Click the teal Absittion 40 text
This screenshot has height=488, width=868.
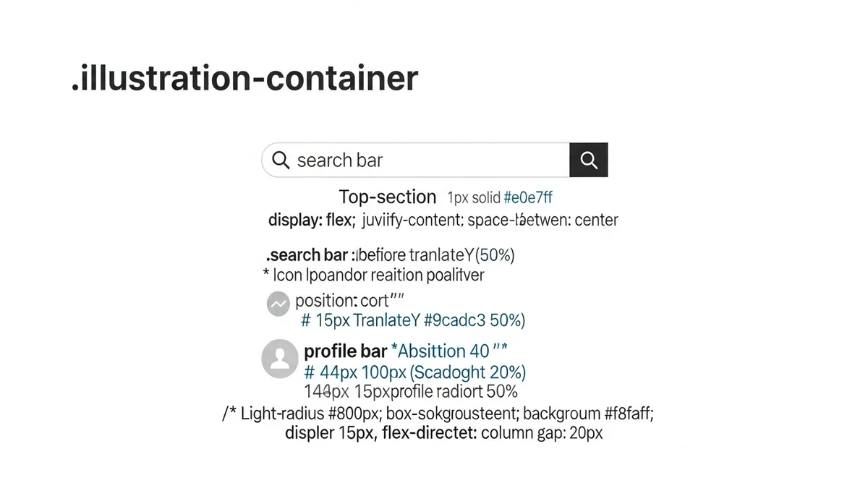pos(449,351)
